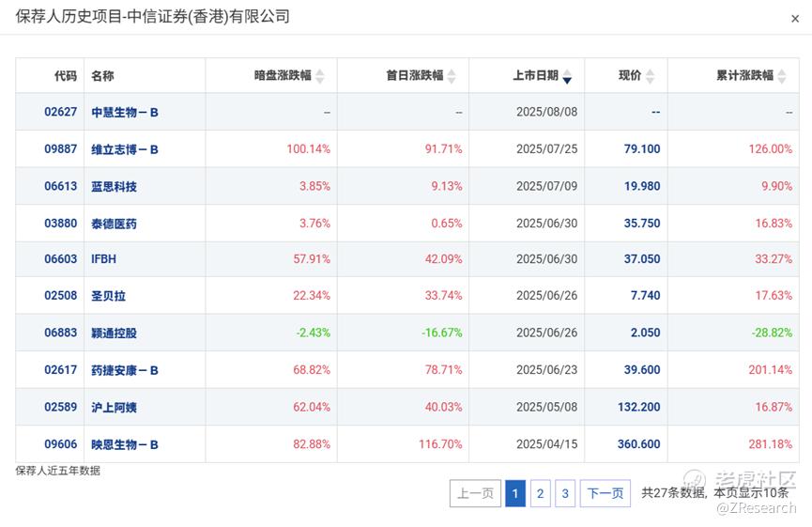The image size is (812, 527).
Task: Select current price 79.100
Action: pyautogui.click(x=642, y=149)
